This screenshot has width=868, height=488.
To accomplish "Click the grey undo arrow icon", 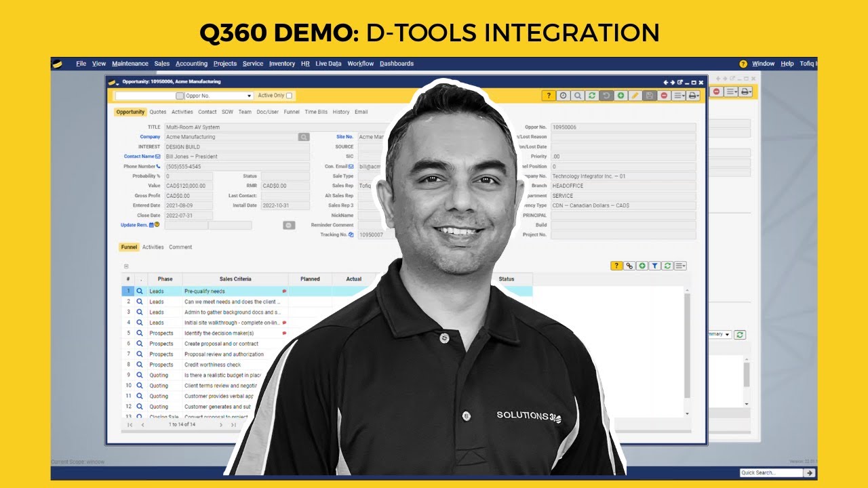I will (x=606, y=96).
